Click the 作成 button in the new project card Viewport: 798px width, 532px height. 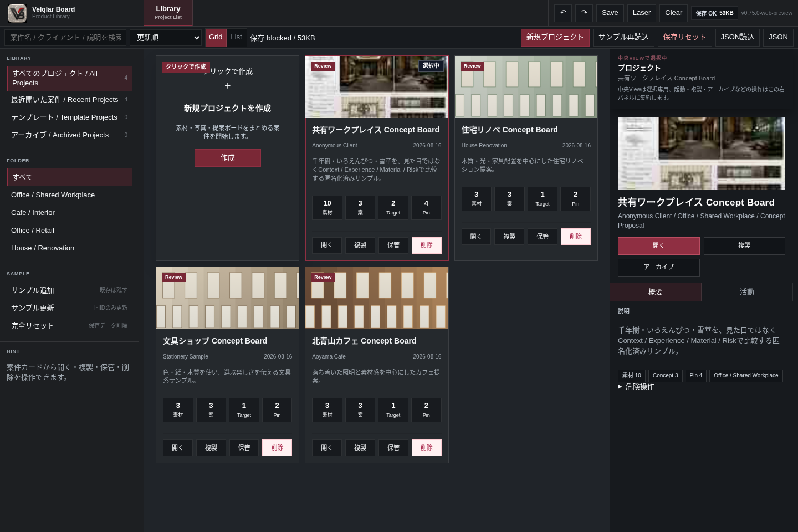coord(228,158)
